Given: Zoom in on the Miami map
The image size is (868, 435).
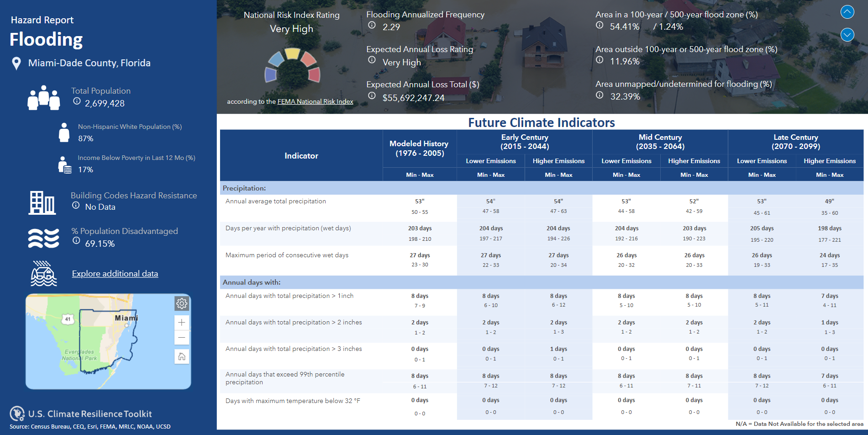Looking at the screenshot, I should [x=182, y=323].
